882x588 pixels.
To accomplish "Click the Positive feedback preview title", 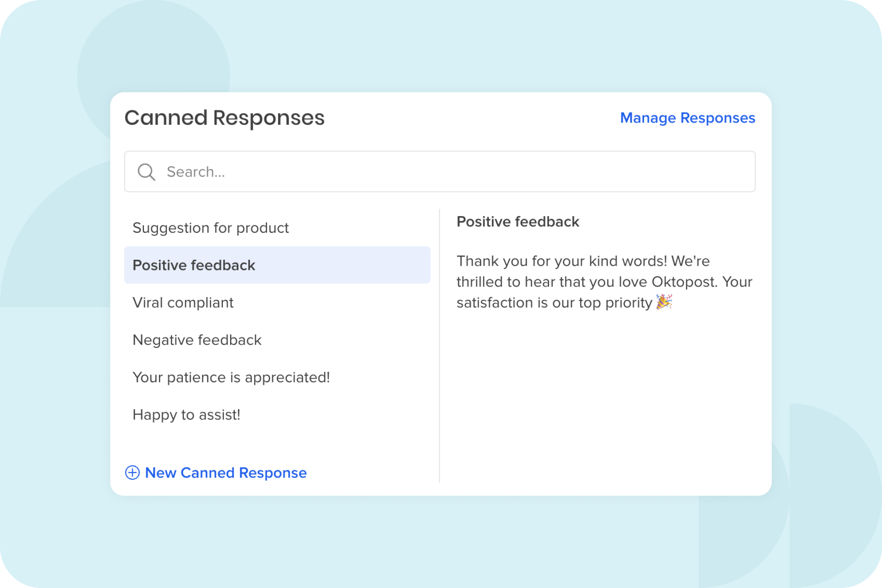I will tap(518, 222).
